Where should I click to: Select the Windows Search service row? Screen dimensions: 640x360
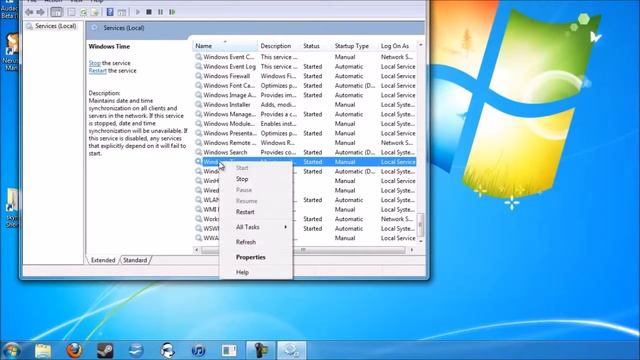(305, 152)
